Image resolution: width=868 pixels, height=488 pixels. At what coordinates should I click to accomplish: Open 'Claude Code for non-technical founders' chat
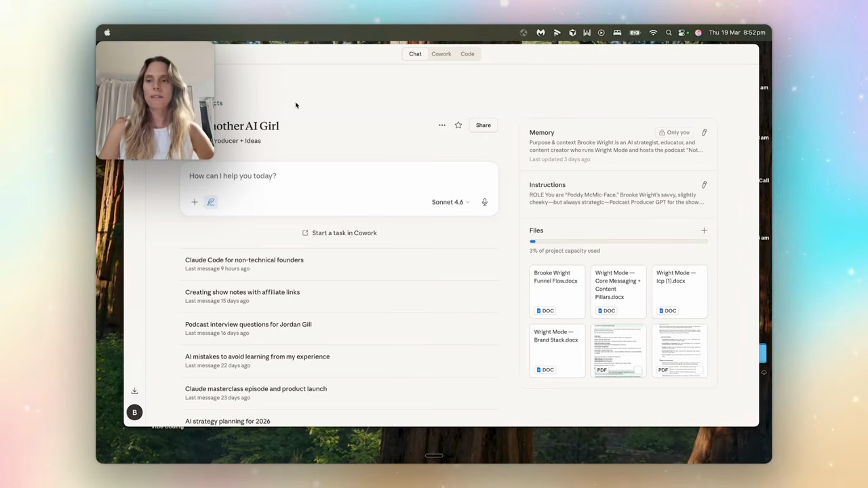coord(339,264)
